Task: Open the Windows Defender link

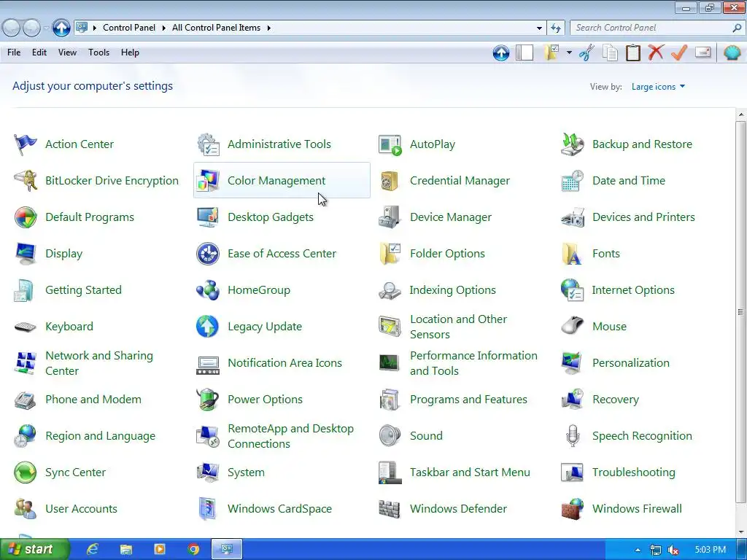Action: pyautogui.click(x=458, y=509)
